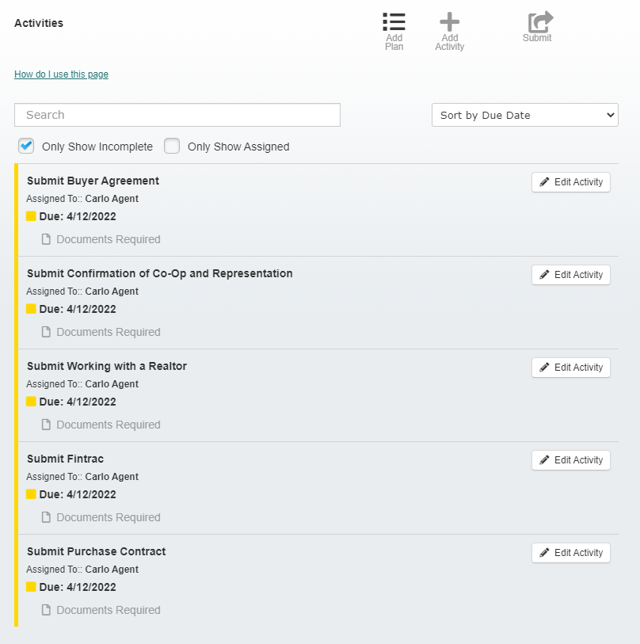Click the Add Plan list icon
Viewport: 640px width, 644px height.
394,23
